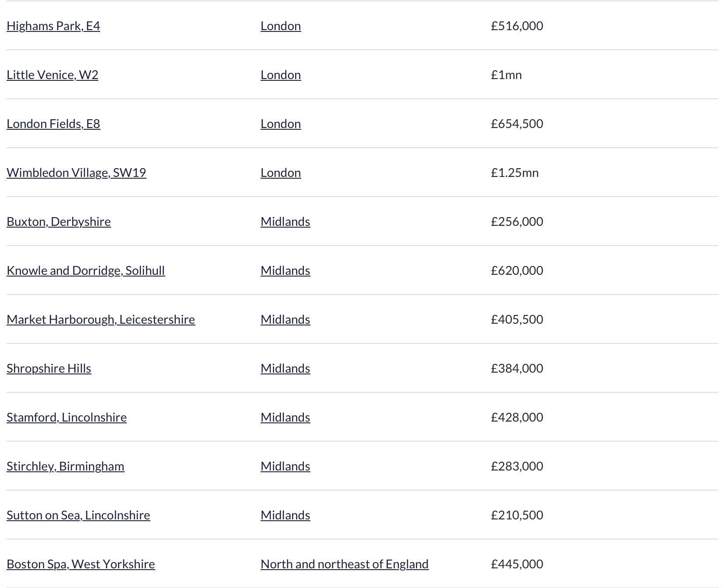Image resolution: width=724 pixels, height=588 pixels.
Task: Open the Stamford, Lincolnshire link
Action: tap(66, 418)
